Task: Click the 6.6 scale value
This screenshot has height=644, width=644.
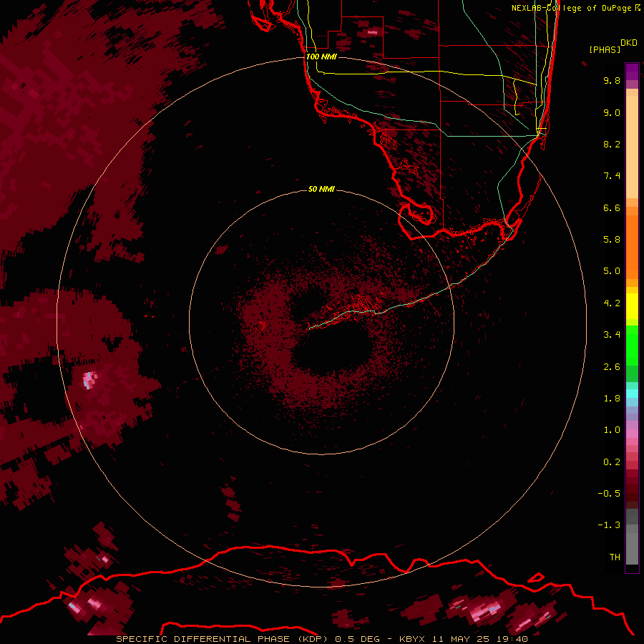Action: pos(612,208)
